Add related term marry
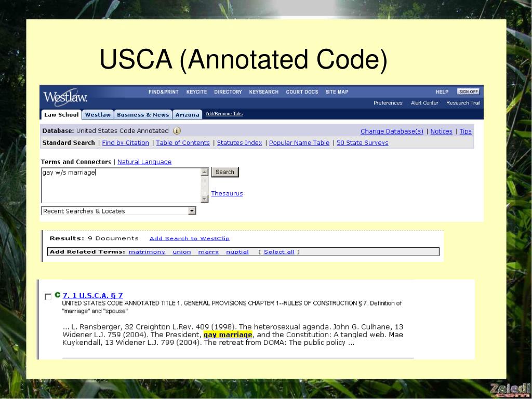The width and height of the screenshot is (532, 399). (208, 252)
